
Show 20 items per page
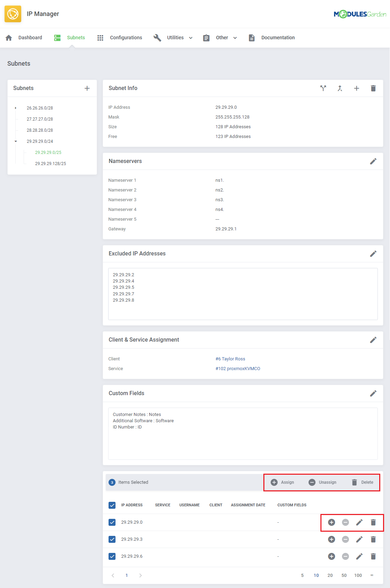330,575
